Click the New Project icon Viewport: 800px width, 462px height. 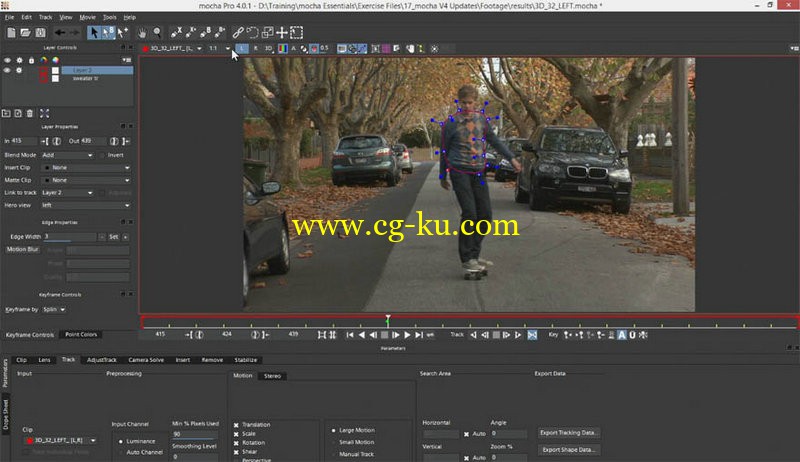[11, 33]
